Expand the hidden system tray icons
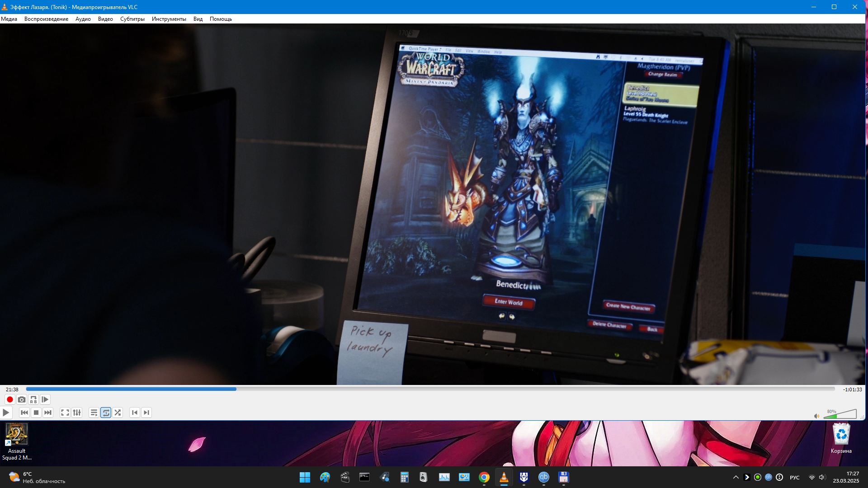 pos(736,477)
